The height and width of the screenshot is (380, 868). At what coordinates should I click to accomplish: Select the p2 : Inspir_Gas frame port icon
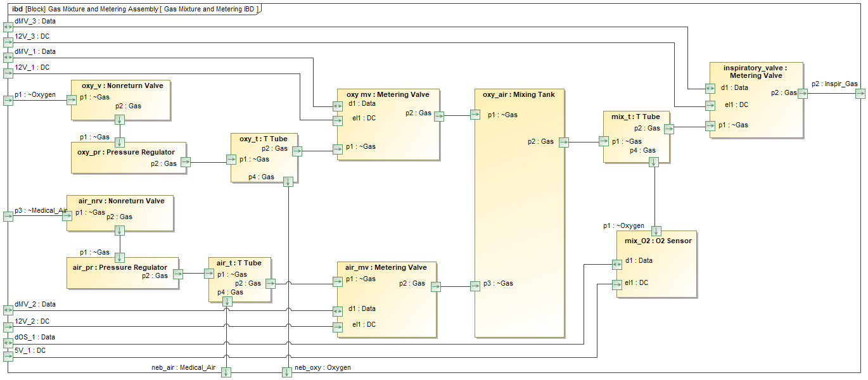tap(861, 92)
